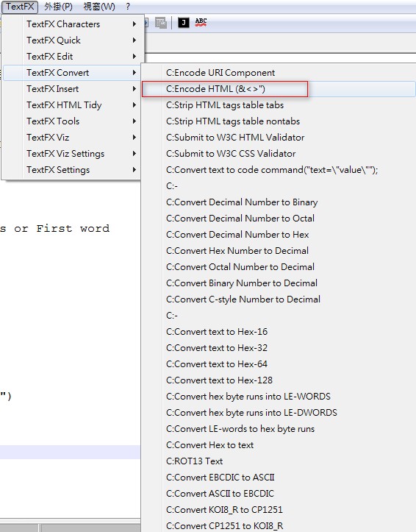
Task: Select C:Convert C-style Number to Decimal
Action: click(x=279, y=299)
